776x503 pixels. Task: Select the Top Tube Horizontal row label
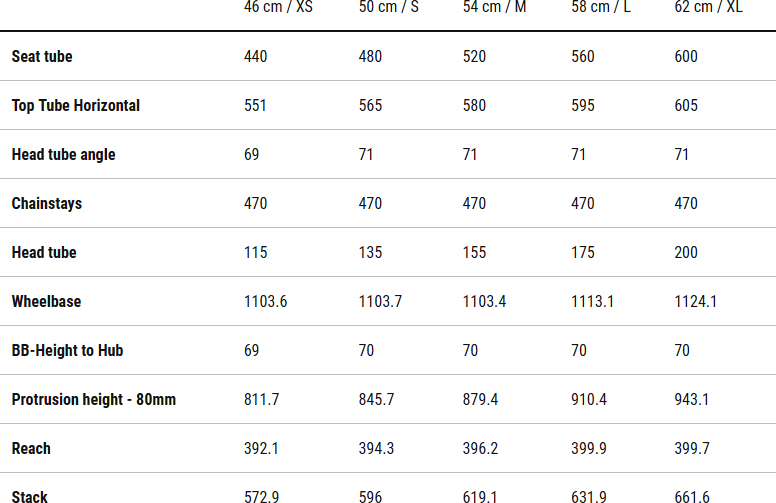tap(76, 106)
